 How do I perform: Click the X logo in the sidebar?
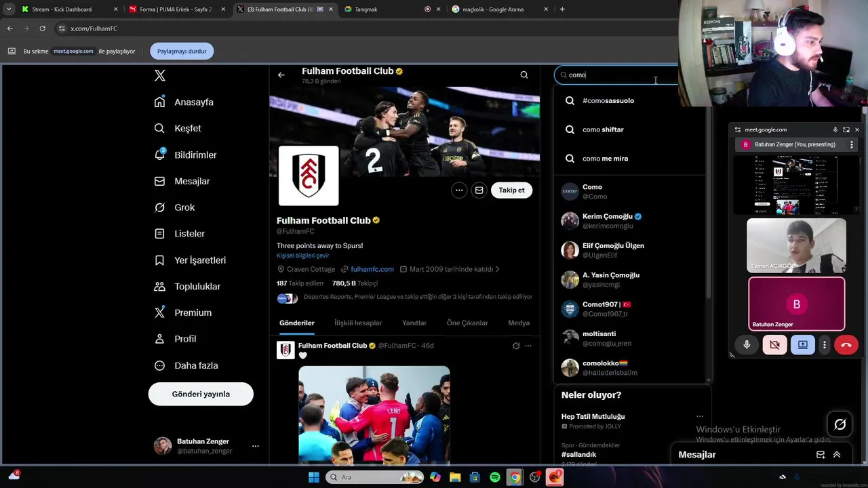pyautogui.click(x=160, y=75)
